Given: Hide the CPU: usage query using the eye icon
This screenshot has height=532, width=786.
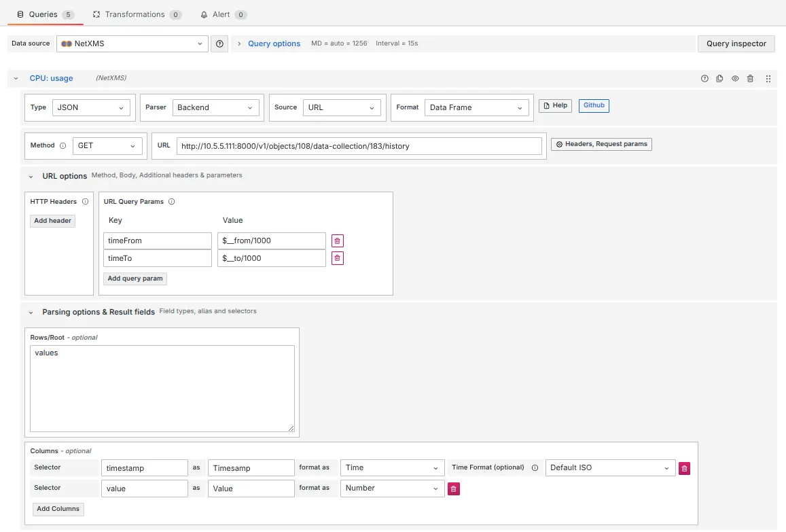Looking at the screenshot, I should pyautogui.click(x=734, y=78).
